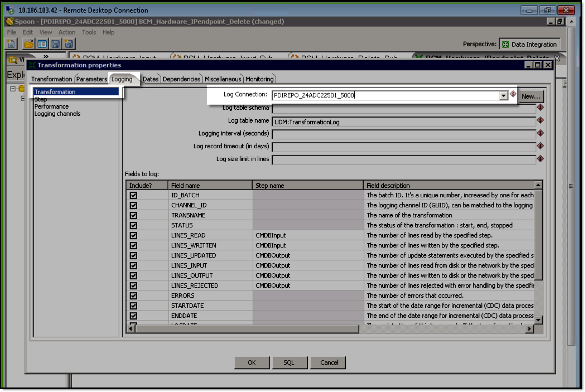This screenshot has width=585, height=392.
Task: Click the New file toolbar icon
Action: click(x=11, y=44)
